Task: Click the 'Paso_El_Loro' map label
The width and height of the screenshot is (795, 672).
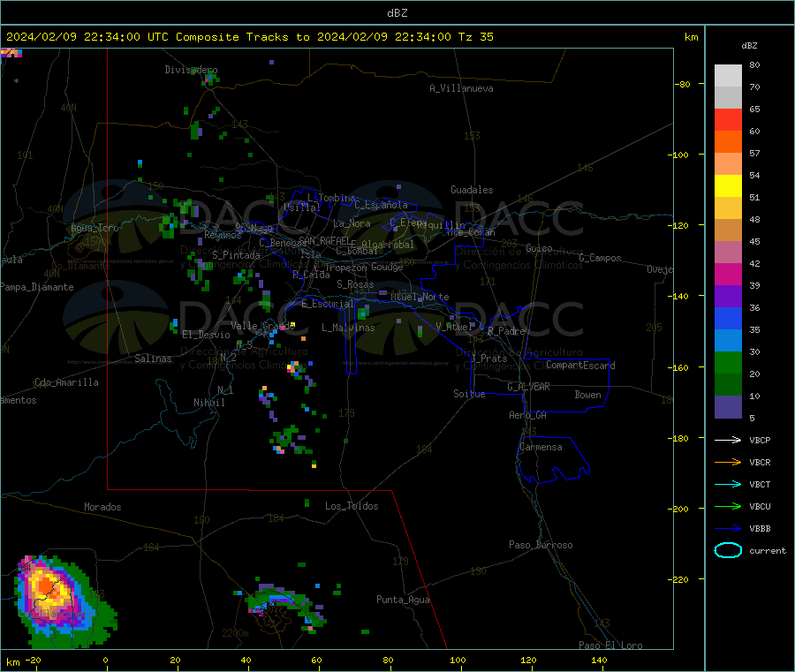Action: 610,646
